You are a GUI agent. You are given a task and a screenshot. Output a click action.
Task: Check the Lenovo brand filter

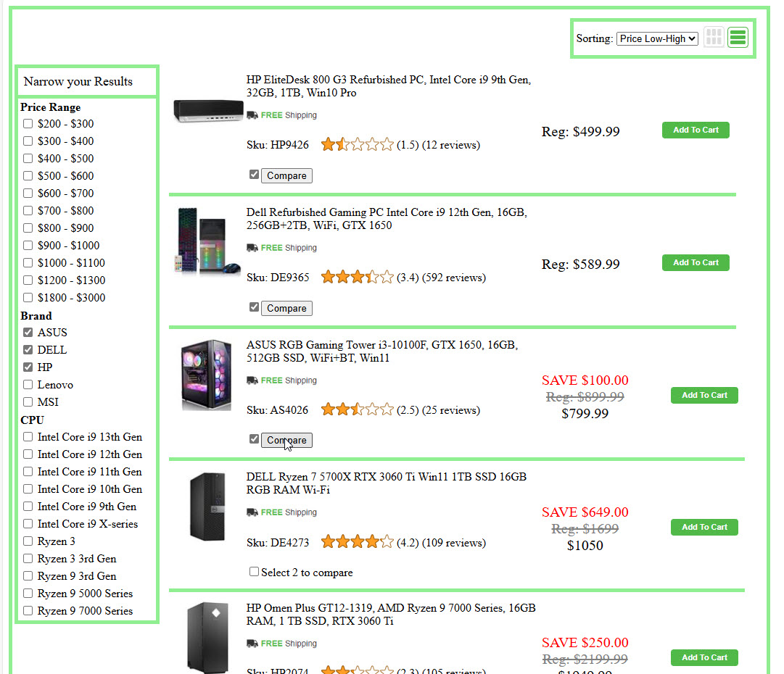tap(28, 385)
